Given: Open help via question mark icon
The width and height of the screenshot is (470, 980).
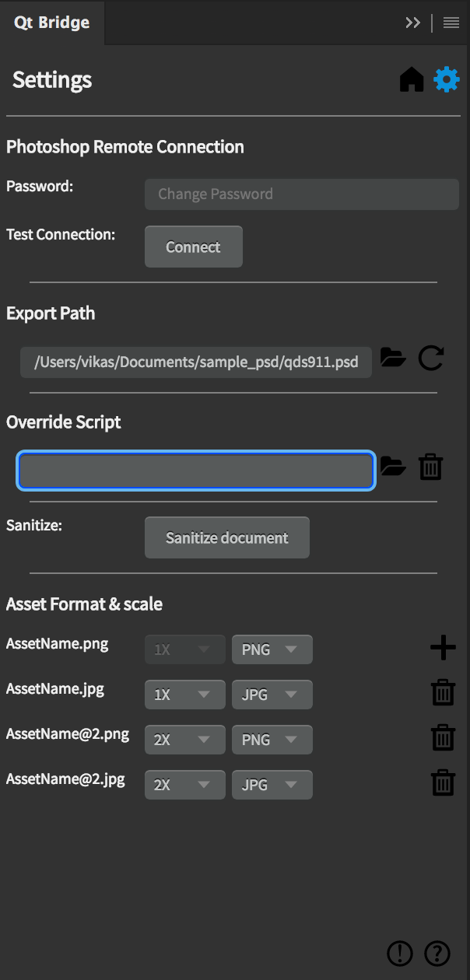Looking at the screenshot, I should 437,952.
